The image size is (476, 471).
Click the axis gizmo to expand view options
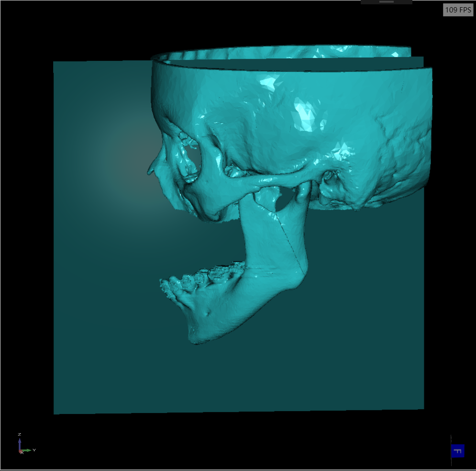click(x=21, y=448)
